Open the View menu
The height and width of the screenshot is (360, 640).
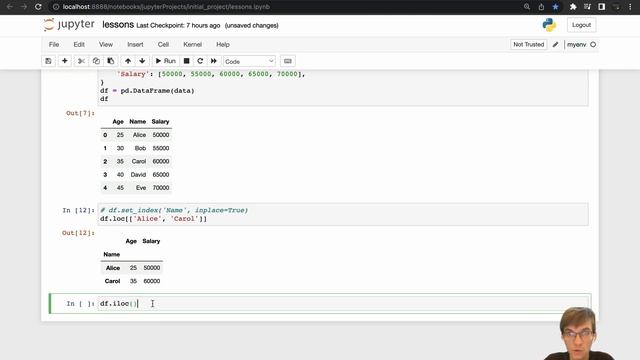(x=106, y=44)
